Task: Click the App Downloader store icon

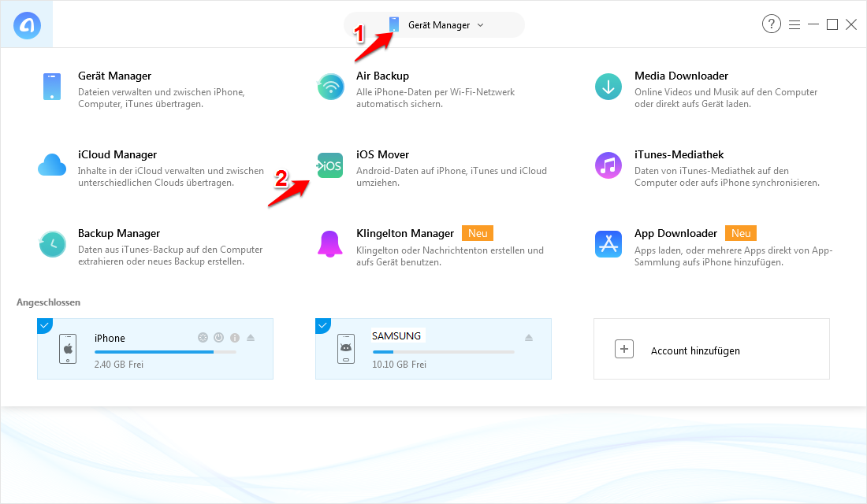Action: click(608, 244)
